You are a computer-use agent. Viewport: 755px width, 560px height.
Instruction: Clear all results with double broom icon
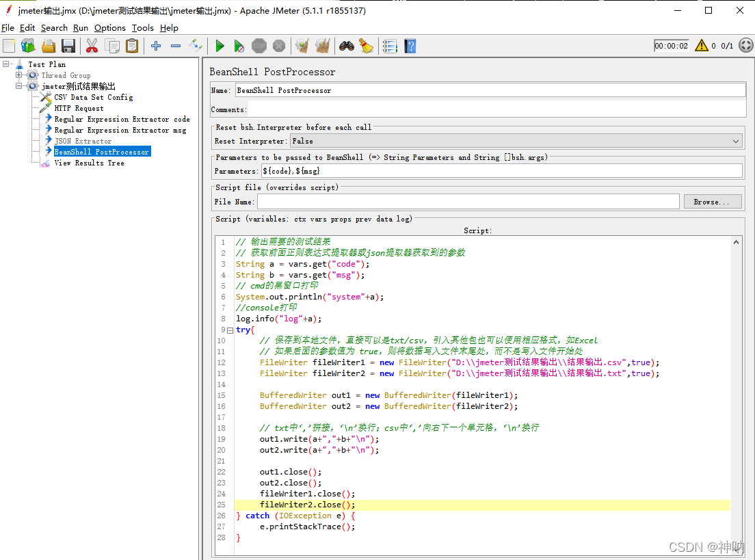click(x=321, y=46)
